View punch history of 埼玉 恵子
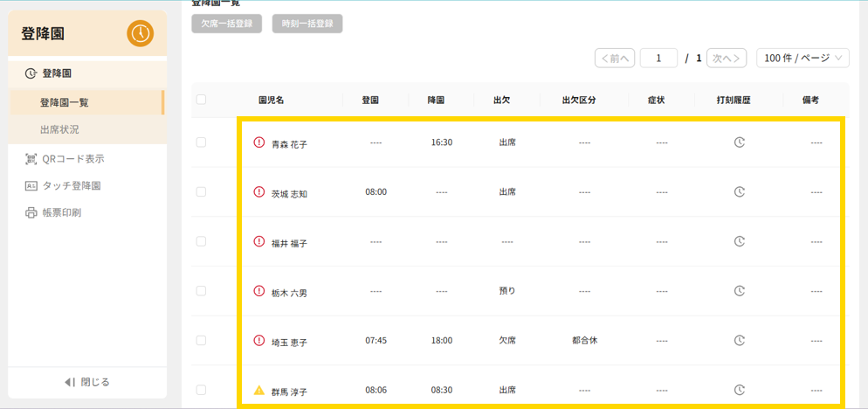Screen dimensions: 868x409 pyautogui.click(x=739, y=340)
